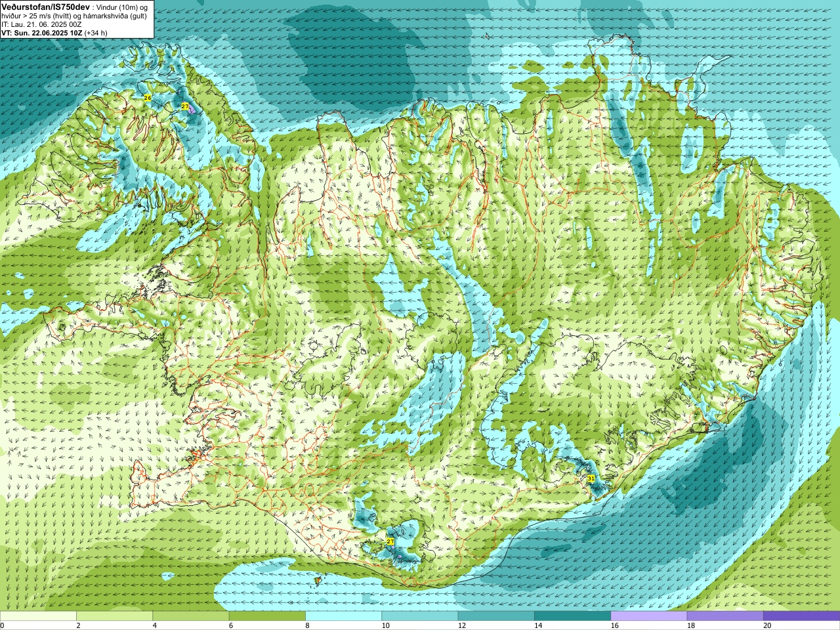Click the legend scale number "8"
This screenshot has width=840, height=630.
pos(306,625)
